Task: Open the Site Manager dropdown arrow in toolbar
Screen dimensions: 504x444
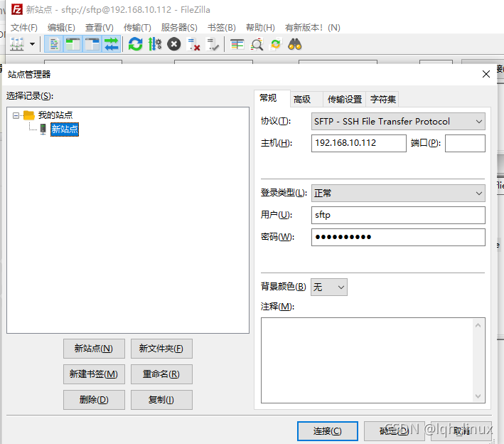Action: (32, 44)
